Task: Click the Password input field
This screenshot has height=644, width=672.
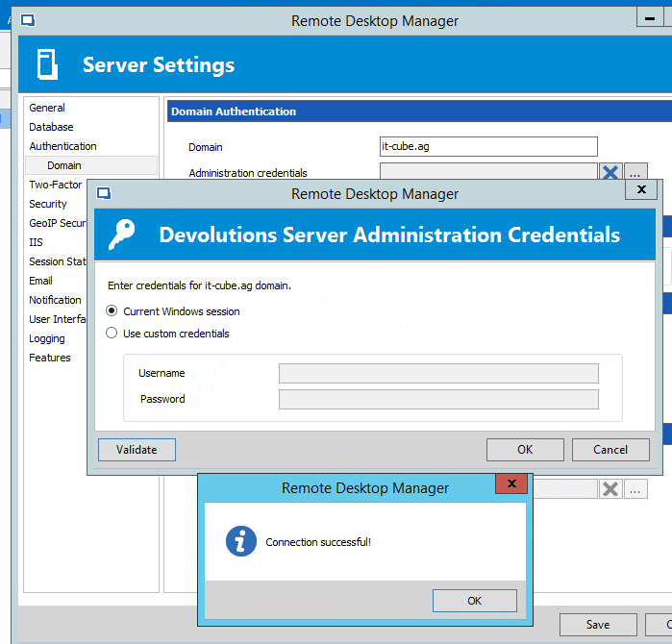Action: pyautogui.click(x=438, y=399)
